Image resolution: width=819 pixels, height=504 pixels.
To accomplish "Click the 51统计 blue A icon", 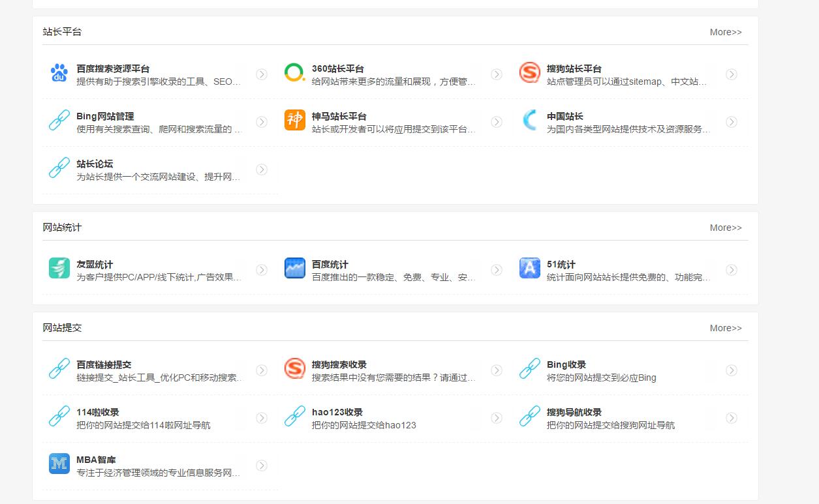I will [x=529, y=268].
